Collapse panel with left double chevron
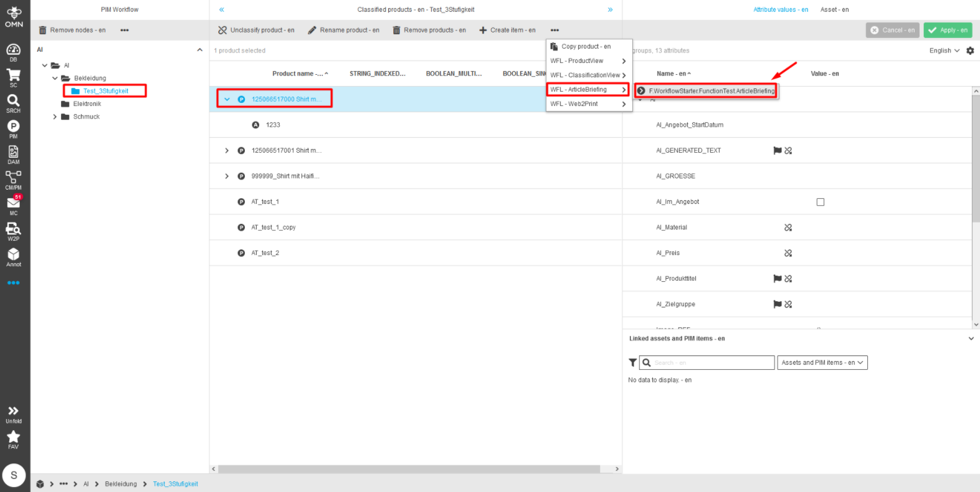The width and height of the screenshot is (980, 492). tap(221, 9)
